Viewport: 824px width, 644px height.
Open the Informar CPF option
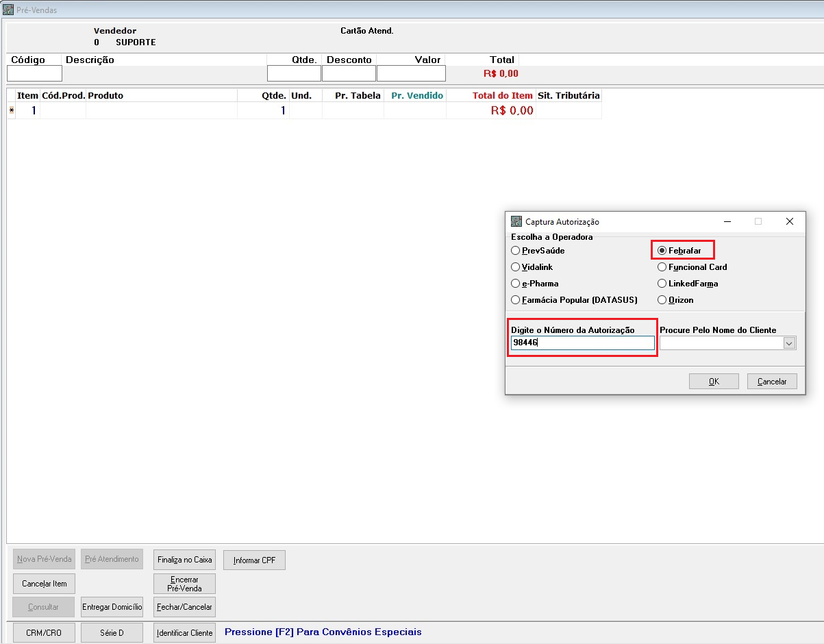254,560
